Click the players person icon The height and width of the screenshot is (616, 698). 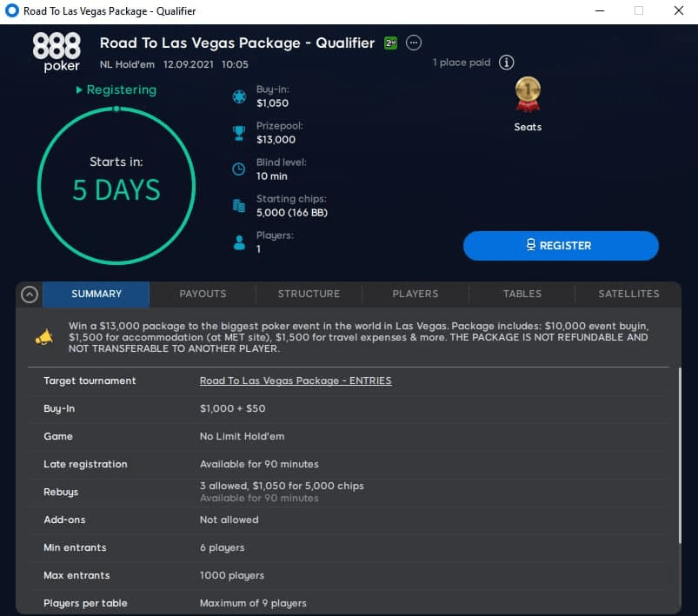[x=240, y=242]
